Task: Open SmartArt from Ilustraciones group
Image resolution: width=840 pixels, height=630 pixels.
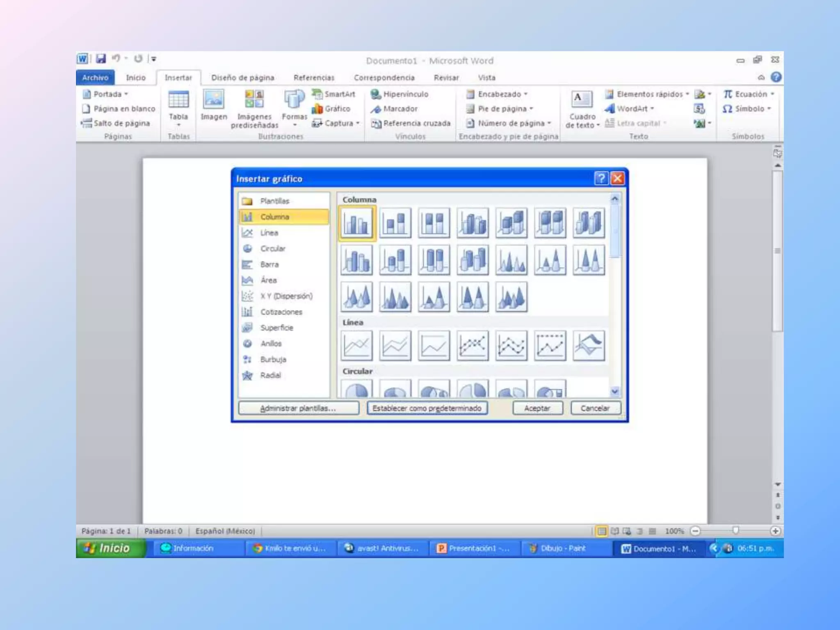Action: coord(317,94)
